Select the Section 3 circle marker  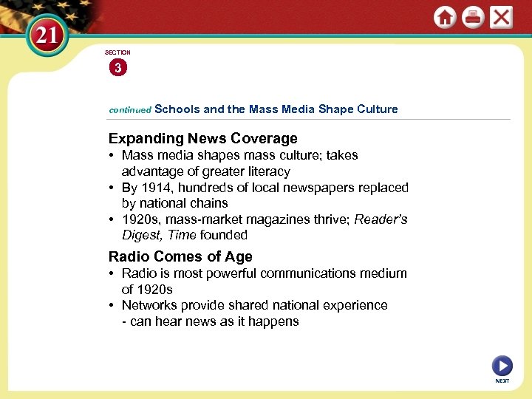tap(118, 67)
